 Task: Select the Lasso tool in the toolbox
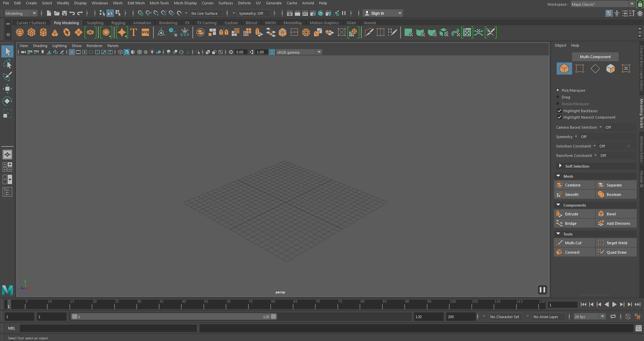tap(7, 64)
